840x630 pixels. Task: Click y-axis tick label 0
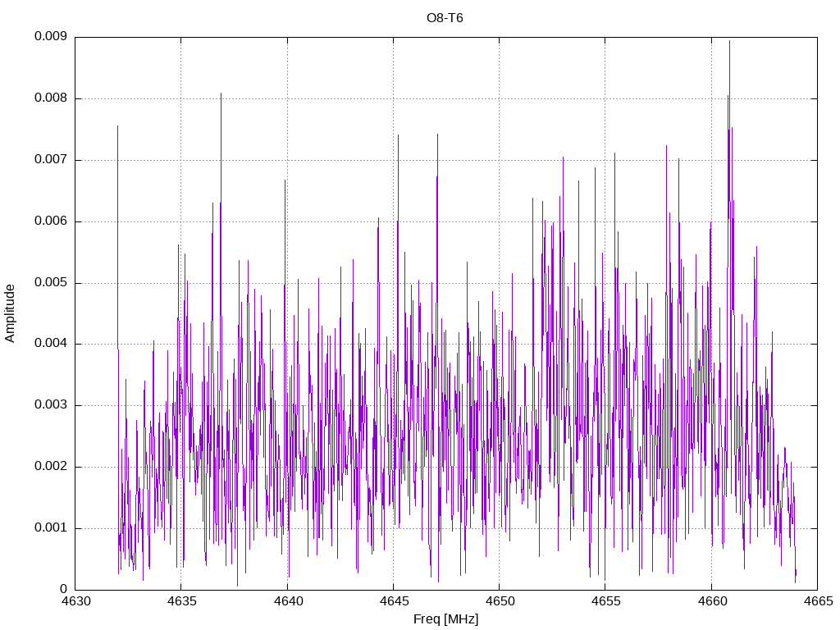pyautogui.click(x=63, y=589)
